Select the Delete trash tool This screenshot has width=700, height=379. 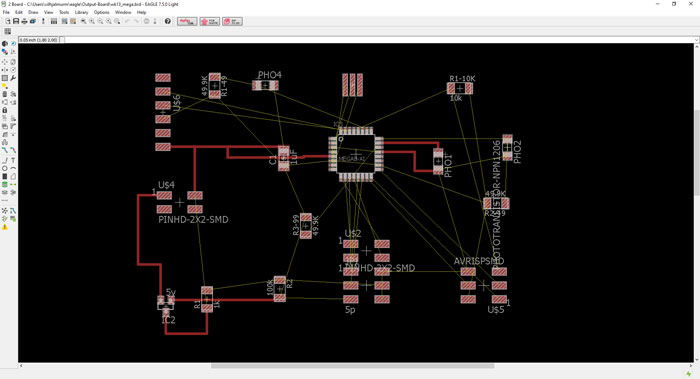[x=5, y=94]
